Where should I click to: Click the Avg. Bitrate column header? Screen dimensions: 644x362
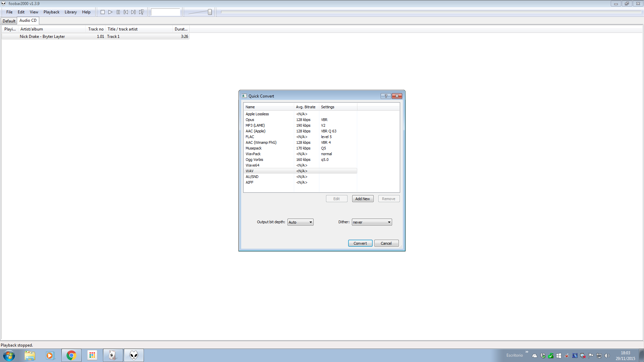pos(306,107)
